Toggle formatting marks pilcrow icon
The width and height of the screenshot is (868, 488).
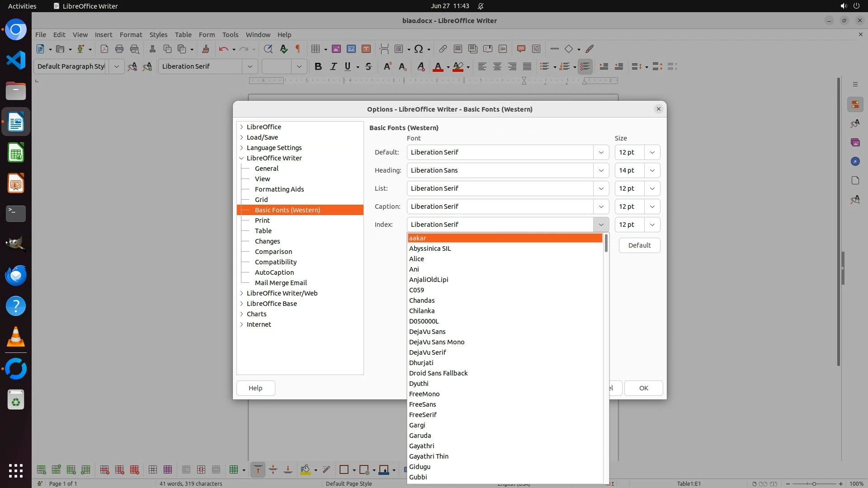297,49
